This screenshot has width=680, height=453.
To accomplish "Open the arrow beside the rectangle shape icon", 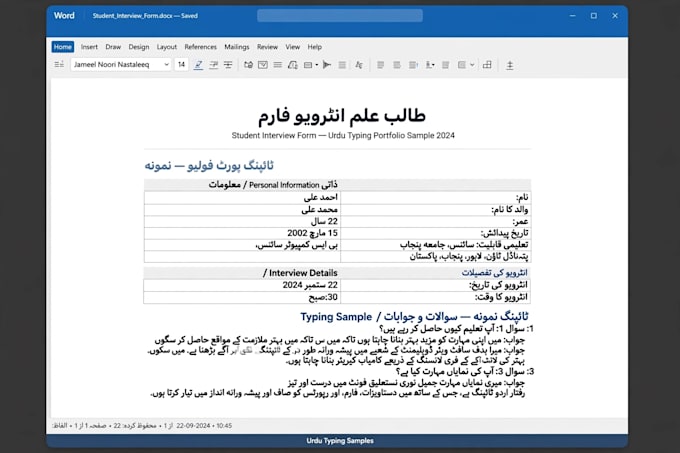I will 317,65.
